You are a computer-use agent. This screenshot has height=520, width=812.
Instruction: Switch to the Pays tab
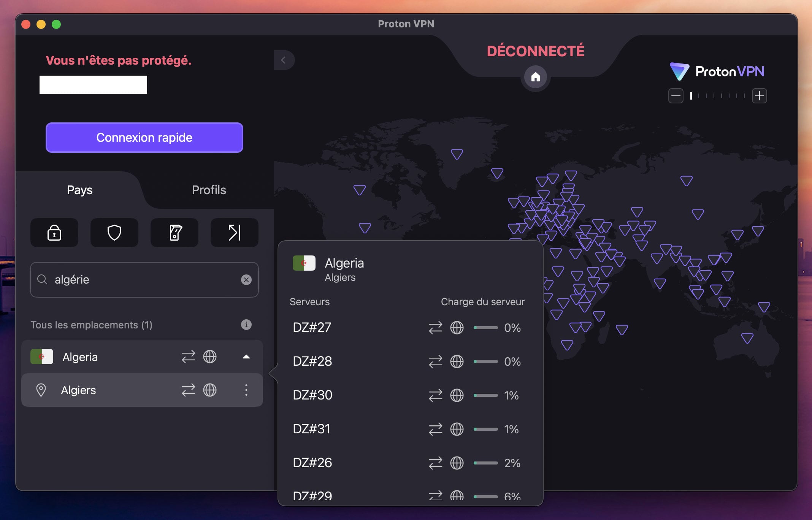coord(80,190)
